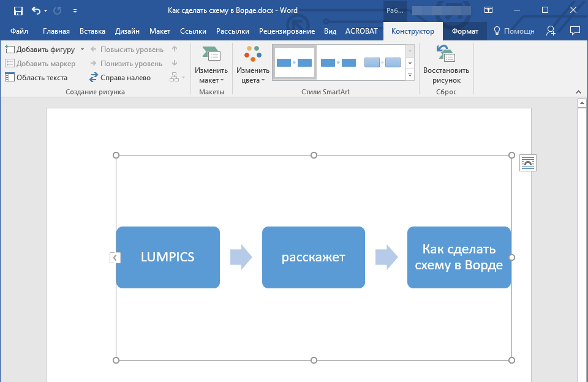The width and height of the screenshot is (588, 382).
Task: Open the Файл menu
Action: 19,31
